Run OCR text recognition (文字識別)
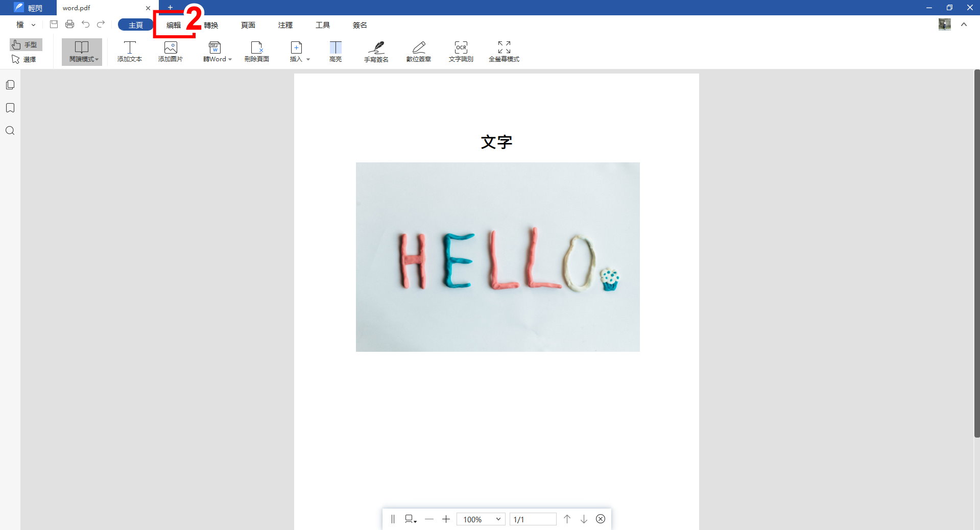Image resolution: width=980 pixels, height=530 pixels. tap(461, 52)
